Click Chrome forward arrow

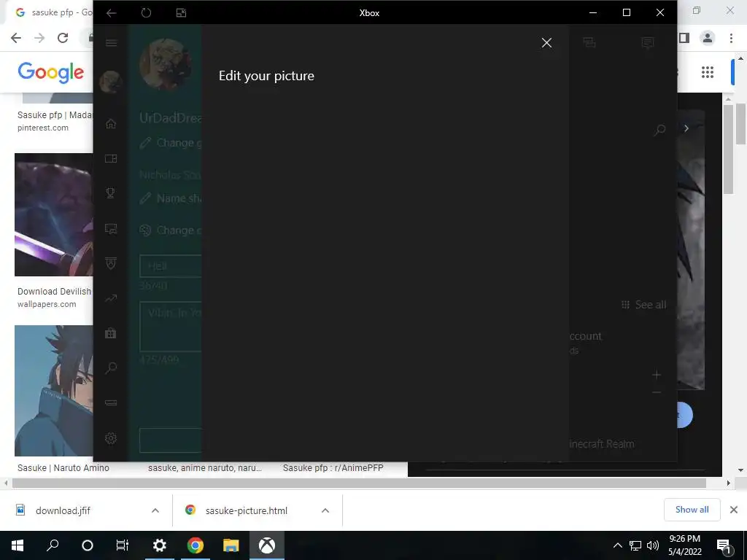pos(39,38)
